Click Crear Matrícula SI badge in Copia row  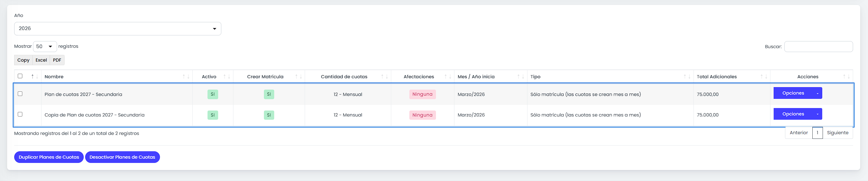point(269,115)
